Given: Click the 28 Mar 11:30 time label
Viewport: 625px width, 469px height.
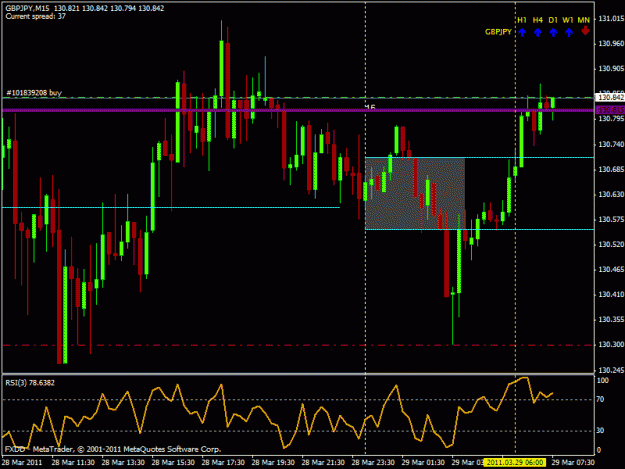Looking at the screenshot, I should [x=73, y=463].
